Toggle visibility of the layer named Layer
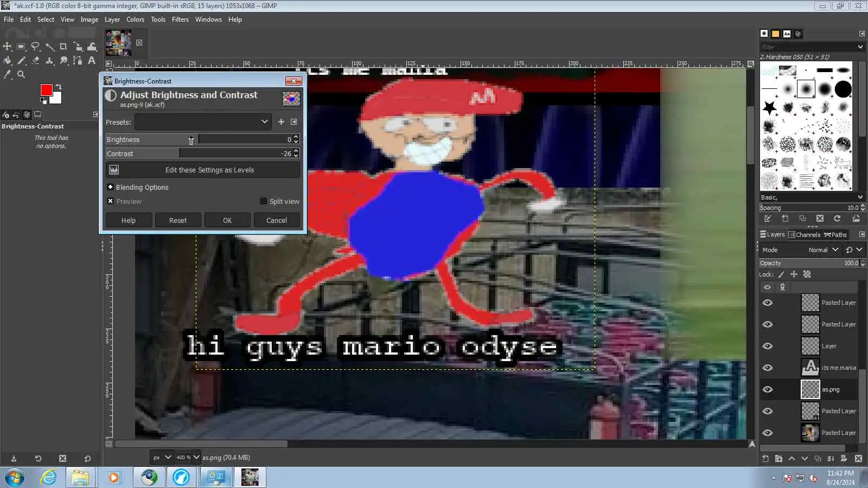The image size is (868, 488). pos(768,346)
